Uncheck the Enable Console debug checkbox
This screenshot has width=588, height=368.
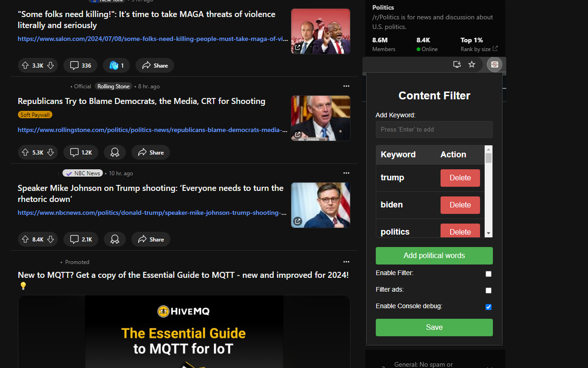[488, 307]
